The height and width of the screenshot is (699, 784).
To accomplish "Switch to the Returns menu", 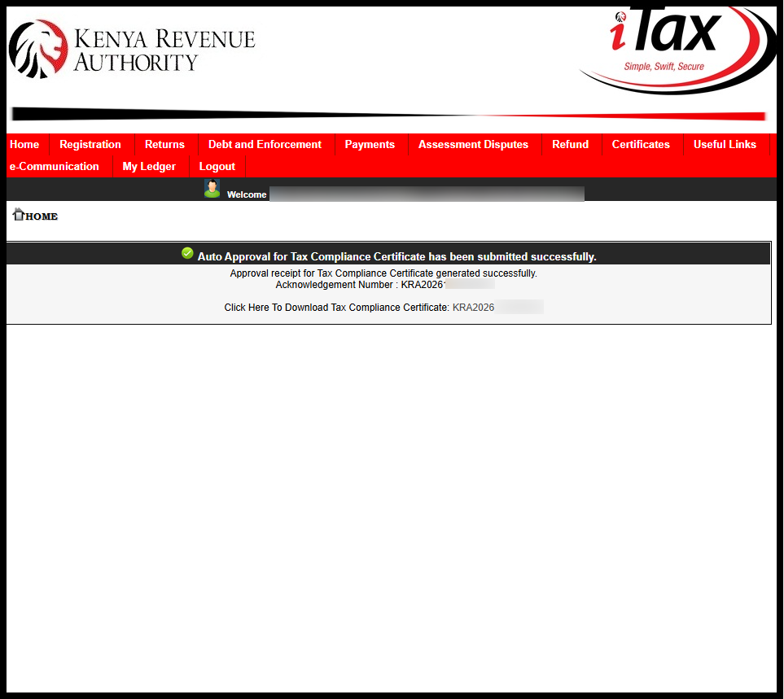I will pyautogui.click(x=164, y=144).
